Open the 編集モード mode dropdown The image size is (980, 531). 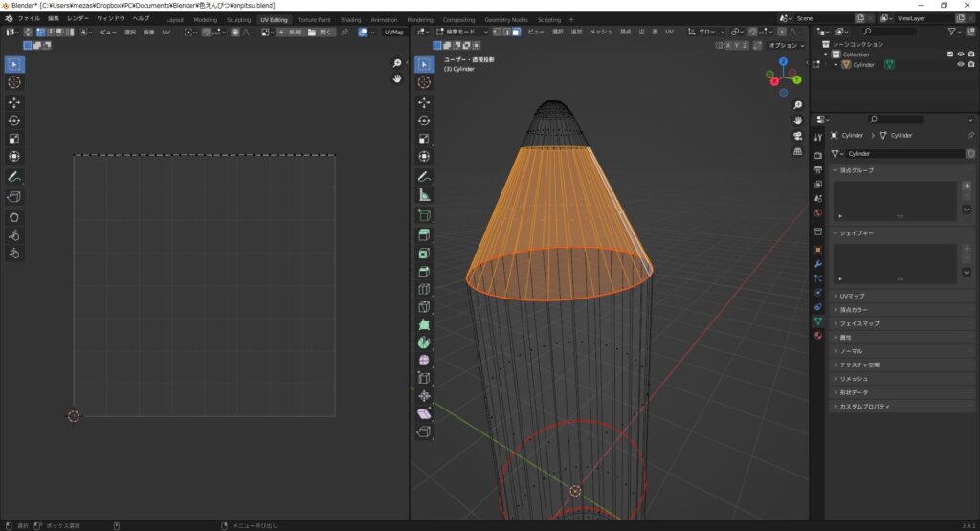click(x=460, y=32)
